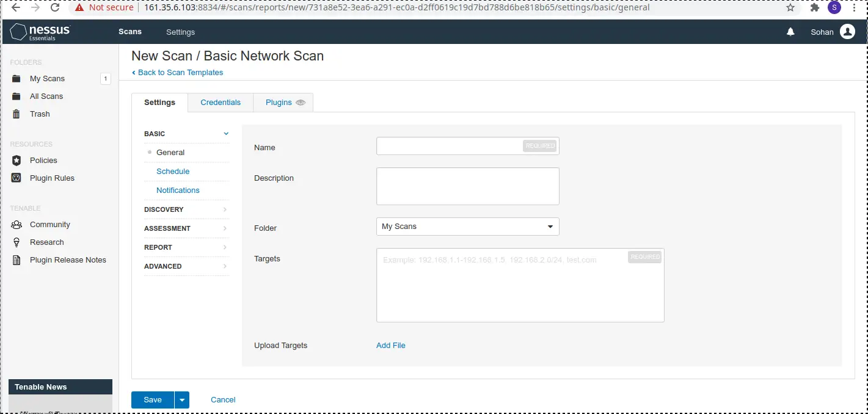The height and width of the screenshot is (414, 868).
Task: Click the Add File upload link
Action: coord(391,346)
